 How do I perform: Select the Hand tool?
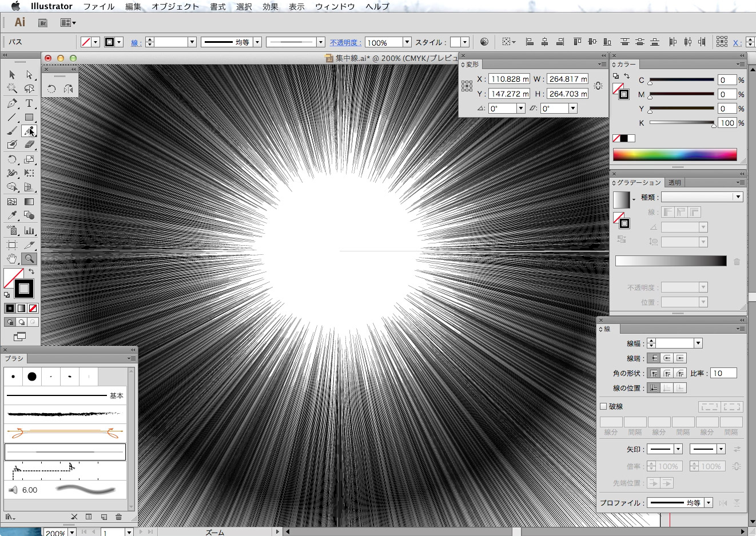12,259
